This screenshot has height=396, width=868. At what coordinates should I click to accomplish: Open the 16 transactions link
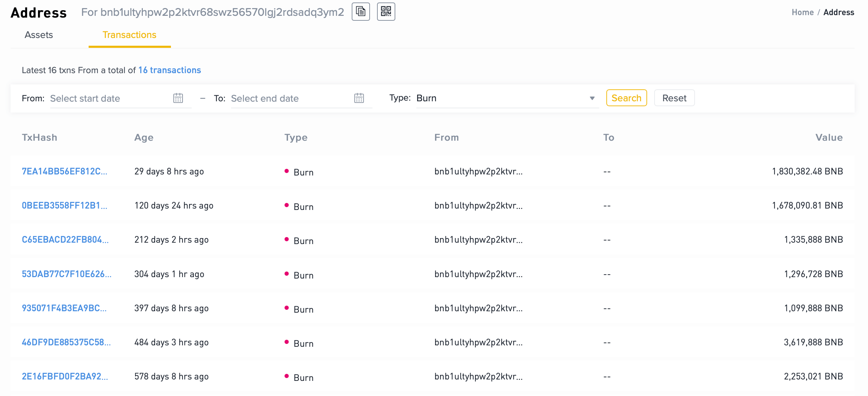click(170, 70)
